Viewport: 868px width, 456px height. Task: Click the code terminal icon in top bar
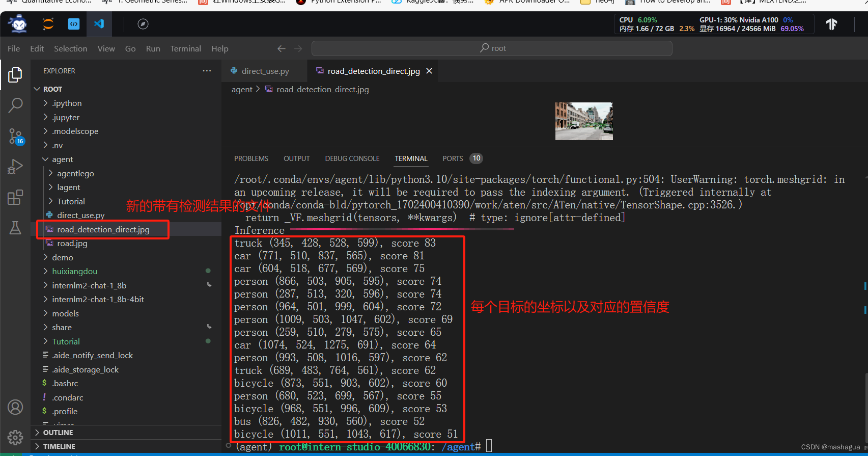click(74, 24)
